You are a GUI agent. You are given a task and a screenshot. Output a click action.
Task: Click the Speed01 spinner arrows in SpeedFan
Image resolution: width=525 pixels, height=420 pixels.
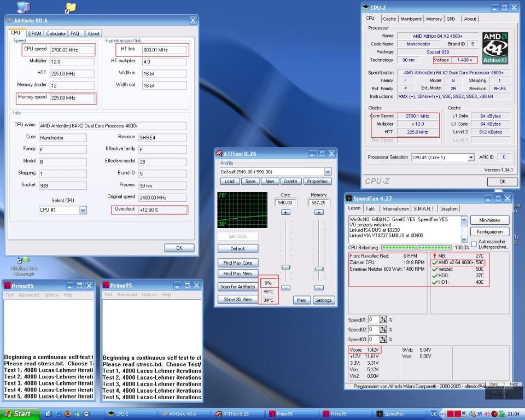[383, 319]
